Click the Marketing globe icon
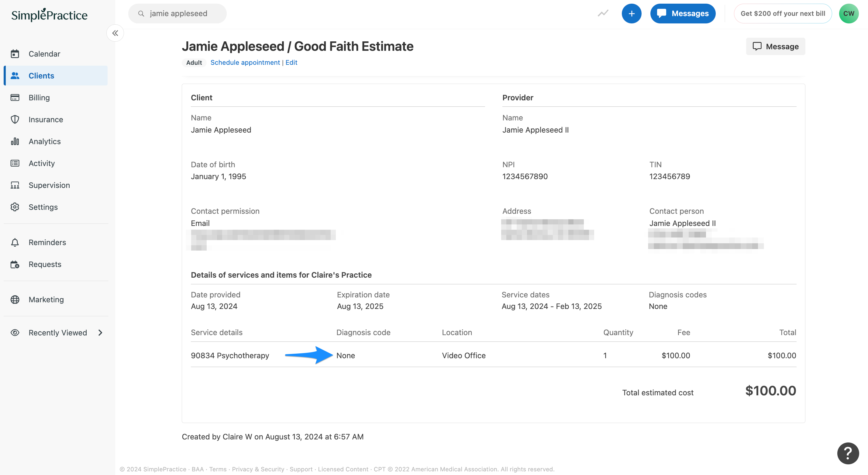Image resolution: width=868 pixels, height=475 pixels. tap(15, 299)
